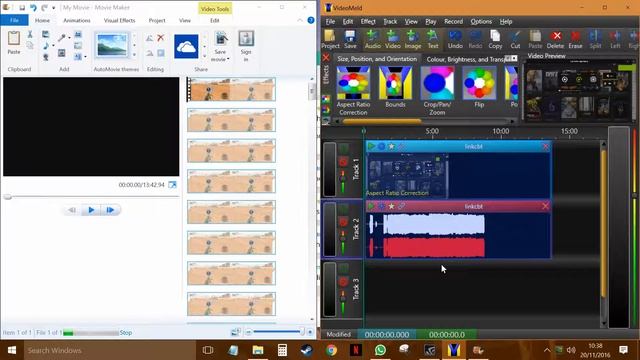
Task: Toggle the red record button on Track 2
Action: coord(343,222)
